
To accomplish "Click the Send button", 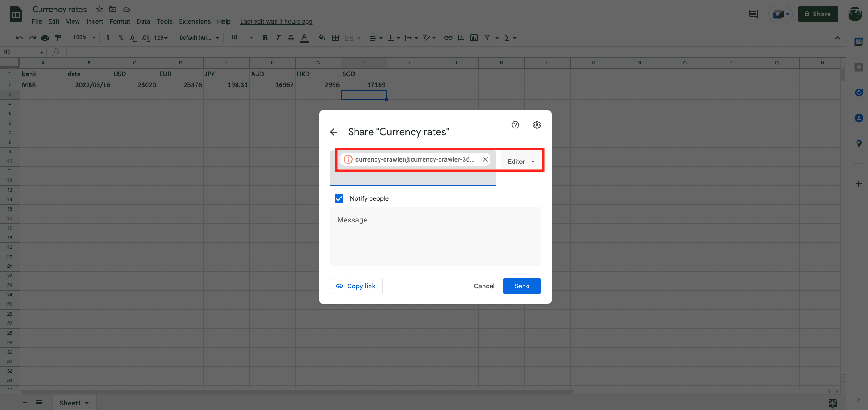I will click(522, 286).
